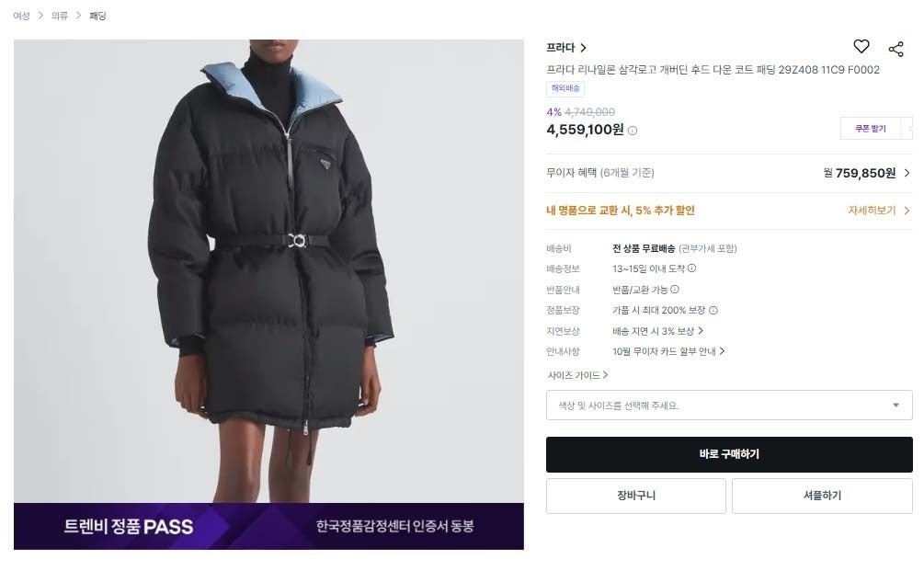Viewport: 924px width, 571px height.
Task: Click 바로 구매하기 buy now button
Action: [729, 454]
